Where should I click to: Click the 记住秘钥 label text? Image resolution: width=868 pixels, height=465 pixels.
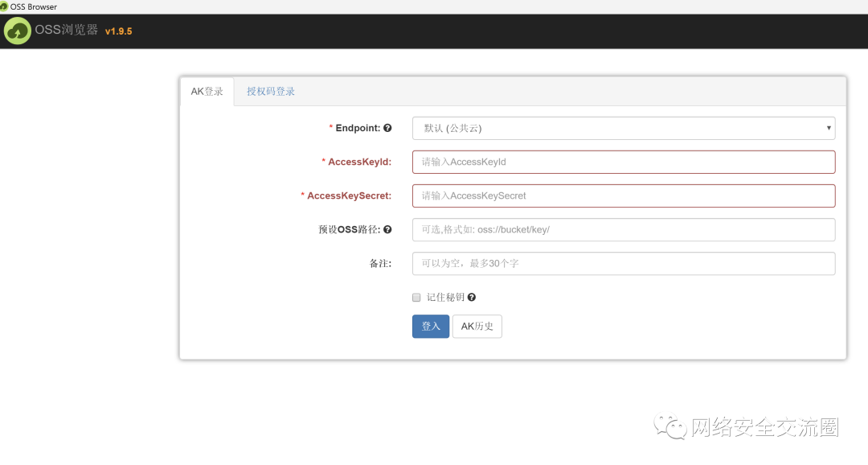pyautogui.click(x=445, y=297)
